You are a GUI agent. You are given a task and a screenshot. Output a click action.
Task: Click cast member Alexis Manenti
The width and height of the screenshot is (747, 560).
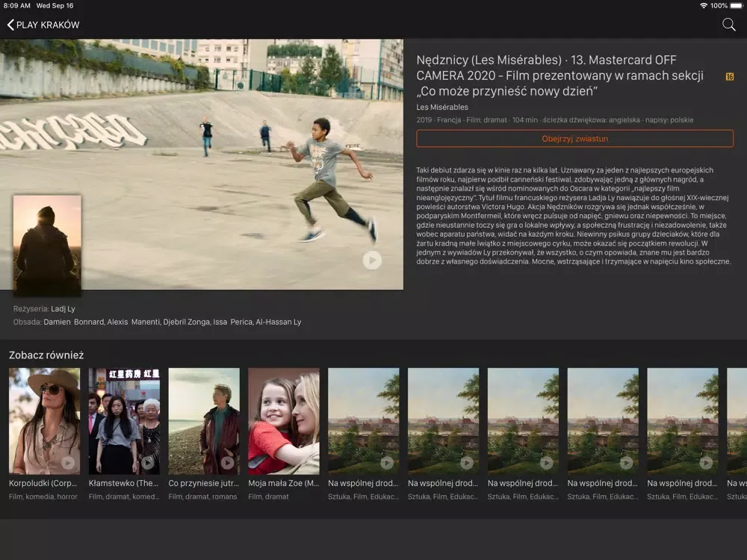click(x=134, y=322)
